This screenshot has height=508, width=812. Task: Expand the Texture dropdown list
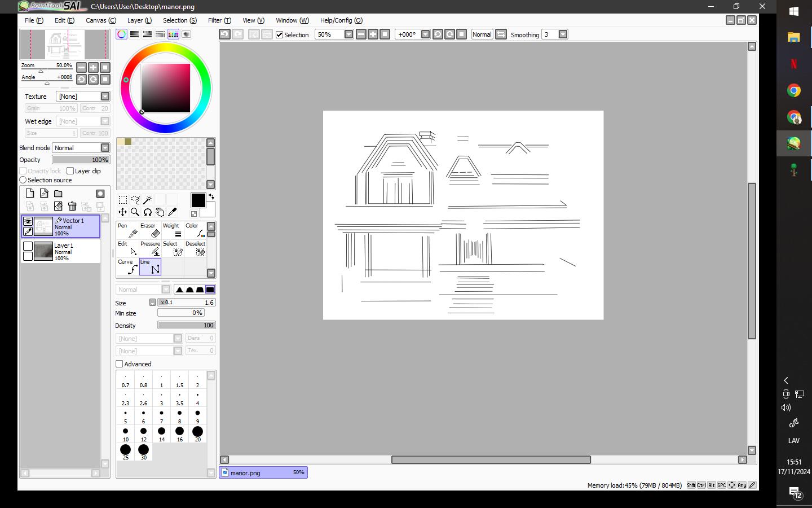(105, 97)
